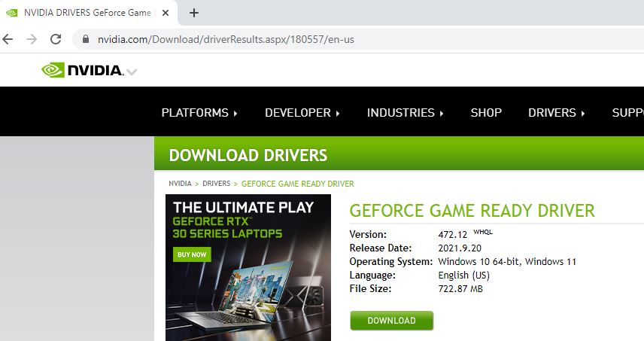This screenshot has height=341, width=644.
Task: Click the GEFORCE GAME READY DRIVER heading
Action: point(472,211)
